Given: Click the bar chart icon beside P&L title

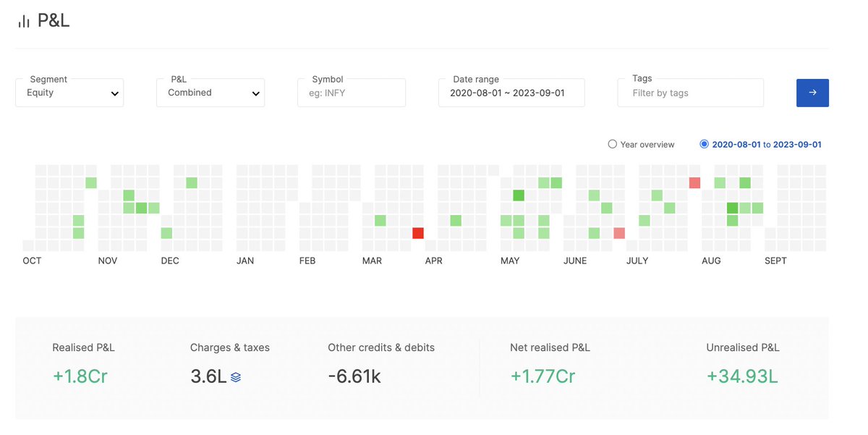Looking at the screenshot, I should click(x=24, y=21).
